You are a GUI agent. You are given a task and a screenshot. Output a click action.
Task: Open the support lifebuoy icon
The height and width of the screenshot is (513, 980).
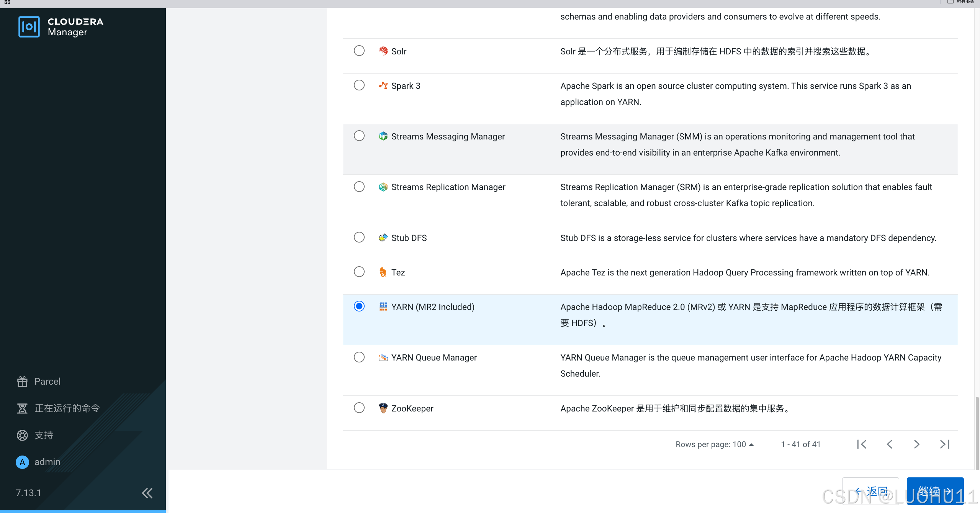click(x=22, y=435)
